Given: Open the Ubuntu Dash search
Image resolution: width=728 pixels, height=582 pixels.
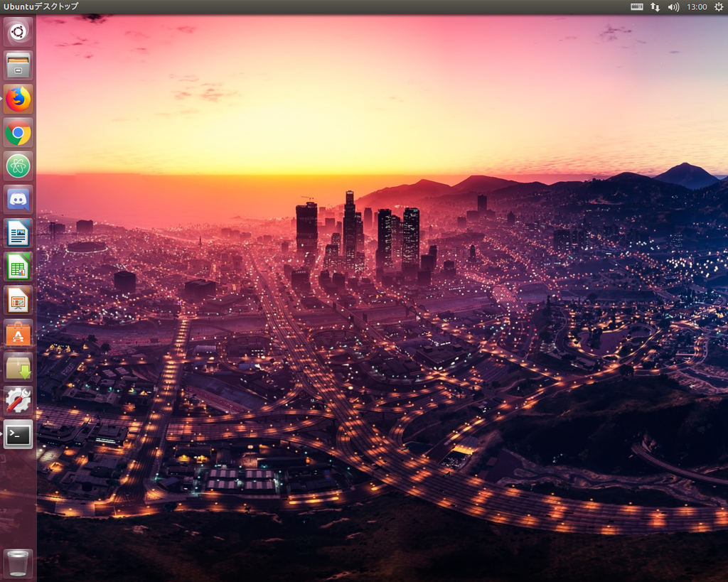Looking at the screenshot, I should pos(18,32).
